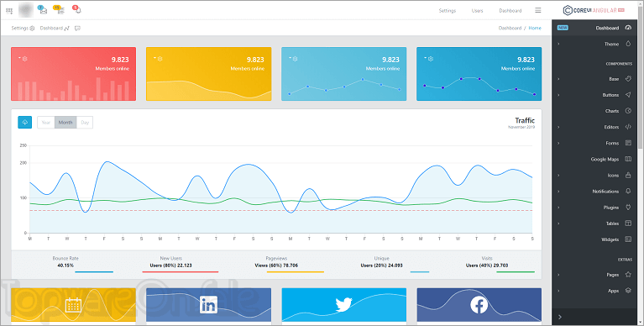644x326 pixels.
Task: Open Settings in the top header menu
Action: point(448,11)
